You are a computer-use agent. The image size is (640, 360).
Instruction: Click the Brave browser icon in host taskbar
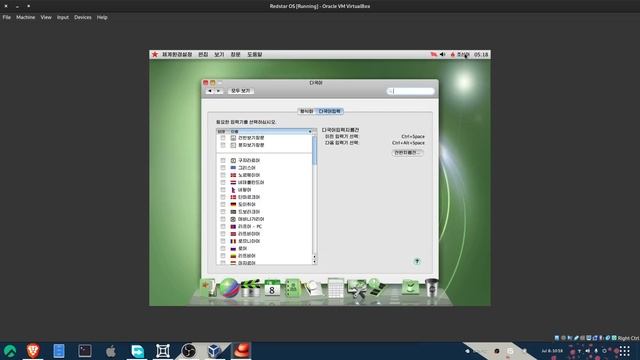point(33,351)
